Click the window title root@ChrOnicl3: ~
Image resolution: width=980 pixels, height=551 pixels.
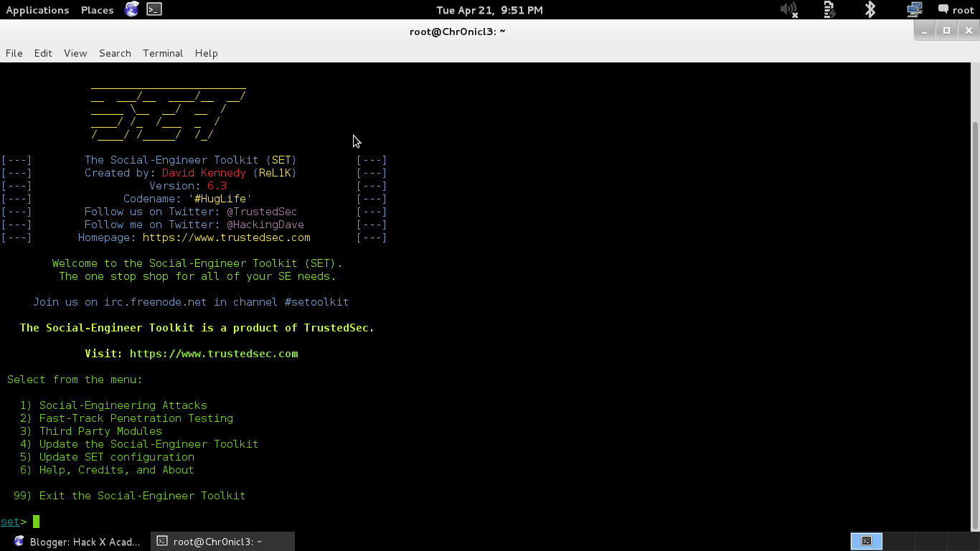pyautogui.click(x=458, y=32)
